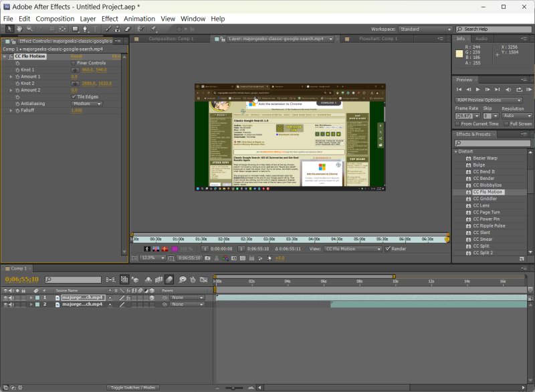Open the Antialiasing Medium dropdown
The height and width of the screenshot is (392, 535).
tap(86, 104)
